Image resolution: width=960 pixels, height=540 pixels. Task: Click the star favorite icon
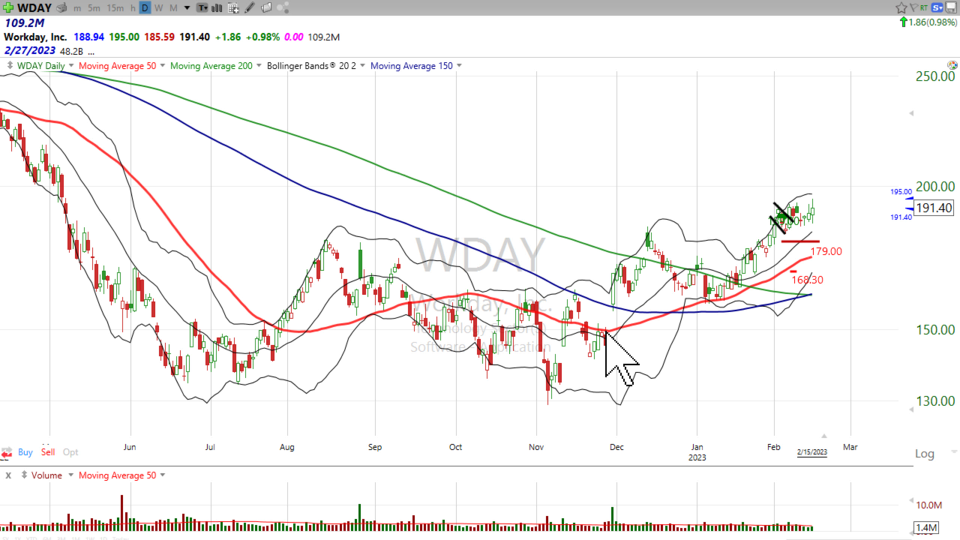901,8
